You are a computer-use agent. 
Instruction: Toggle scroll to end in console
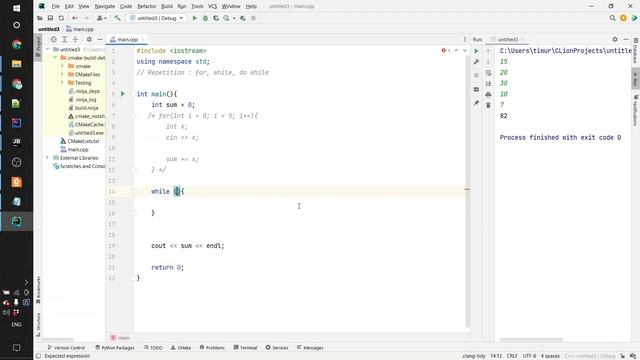(489, 83)
